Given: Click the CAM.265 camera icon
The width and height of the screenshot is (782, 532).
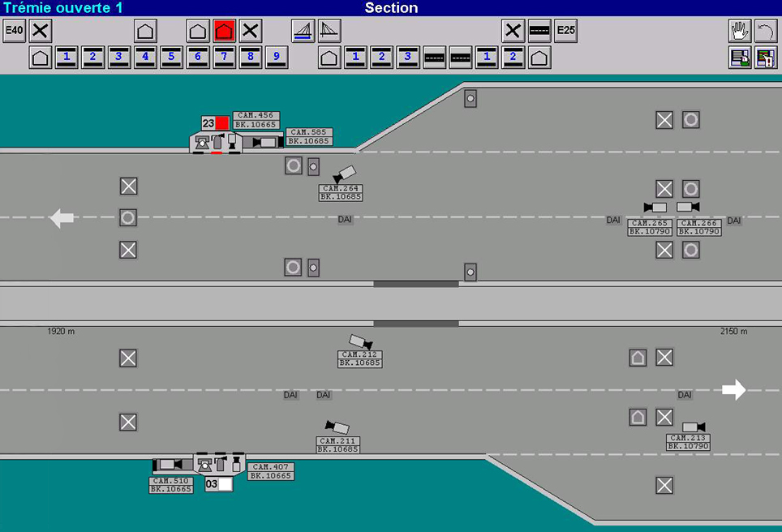Looking at the screenshot, I should 655,208.
